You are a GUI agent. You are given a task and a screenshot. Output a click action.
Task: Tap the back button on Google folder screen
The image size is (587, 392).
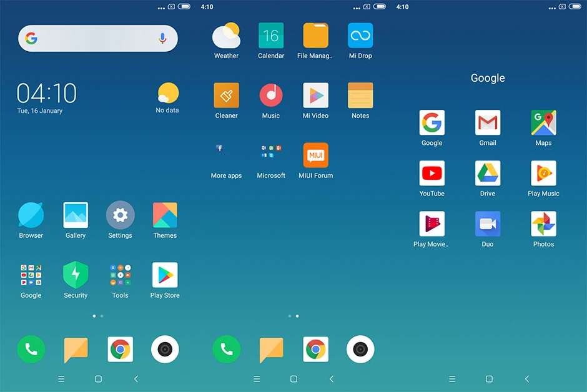526,379
